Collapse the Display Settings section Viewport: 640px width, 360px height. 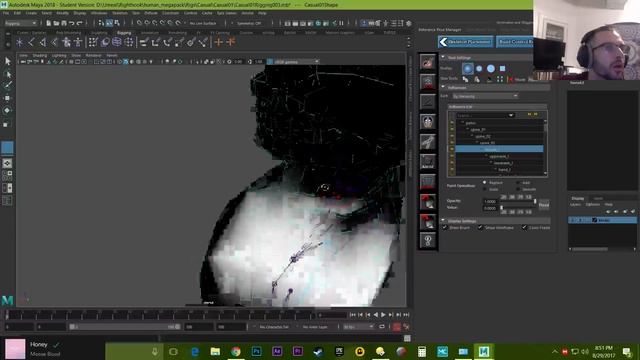pos(443,221)
